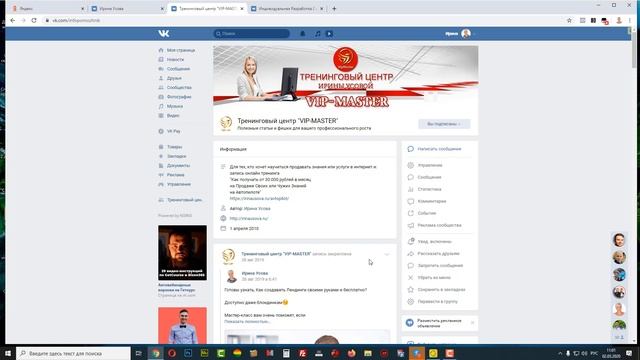Open the Ирина profile menu in header
This screenshot has height=360, width=640.
460,33
